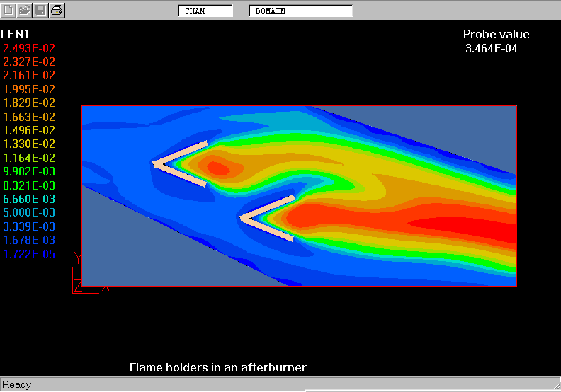Click the 'Flame holders in an afterburner' title
This screenshot has height=392, width=561.
217,367
